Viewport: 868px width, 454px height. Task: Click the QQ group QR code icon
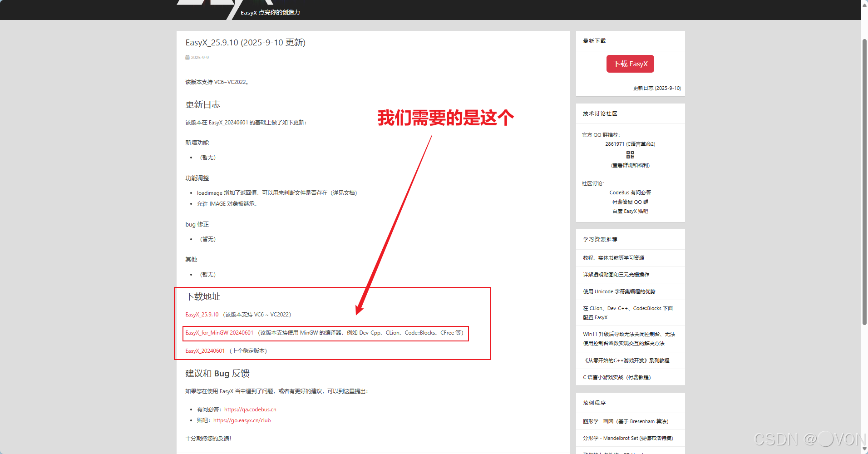click(630, 155)
